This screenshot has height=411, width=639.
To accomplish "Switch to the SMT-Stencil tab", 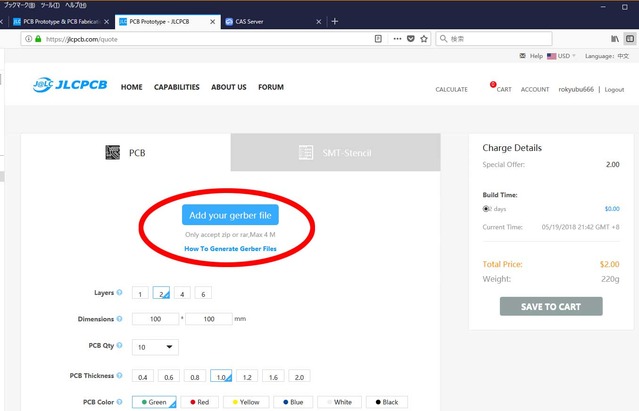I will click(335, 152).
